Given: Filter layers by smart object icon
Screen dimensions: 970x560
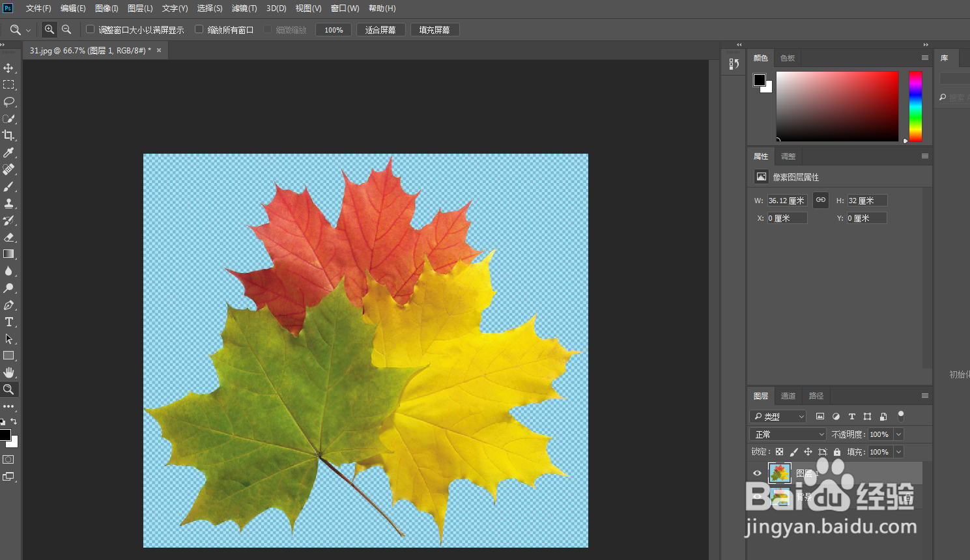Looking at the screenshot, I should 883,416.
